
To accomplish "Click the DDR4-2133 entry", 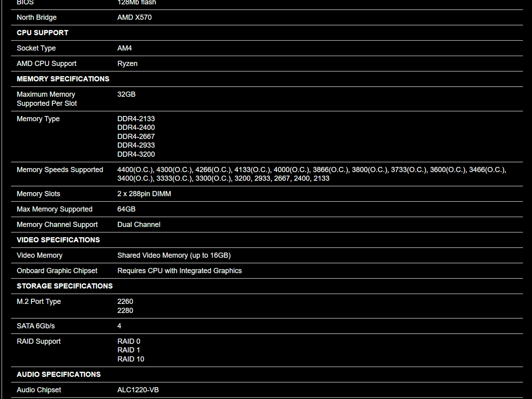I will pos(136,119).
